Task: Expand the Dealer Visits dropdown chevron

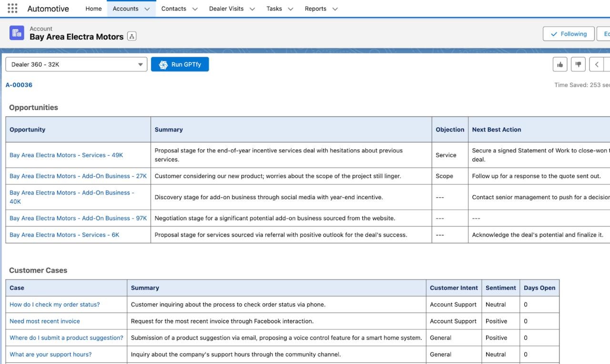Action: (x=253, y=9)
